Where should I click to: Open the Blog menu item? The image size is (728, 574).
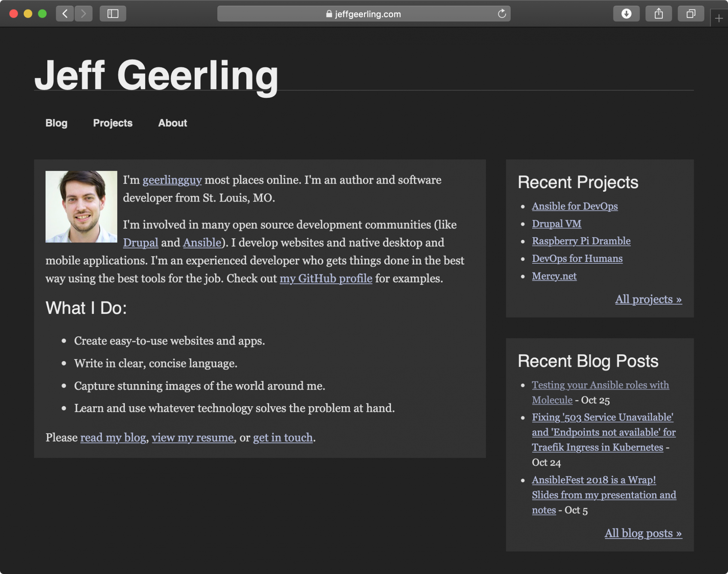click(56, 123)
